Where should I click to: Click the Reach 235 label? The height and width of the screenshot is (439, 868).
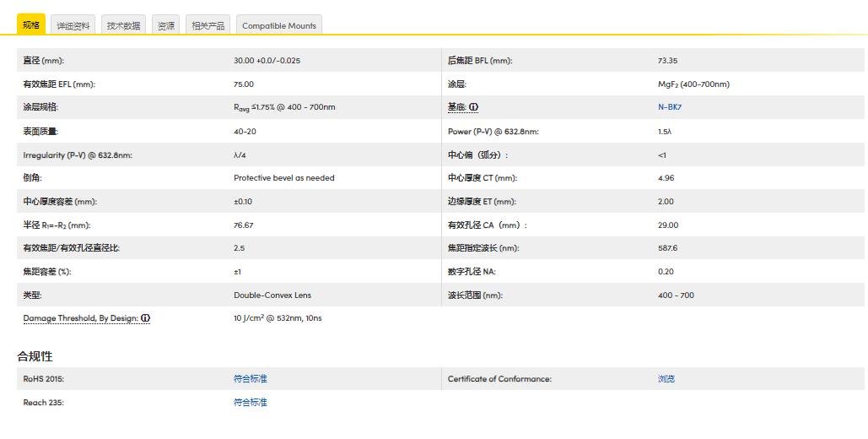tap(43, 403)
